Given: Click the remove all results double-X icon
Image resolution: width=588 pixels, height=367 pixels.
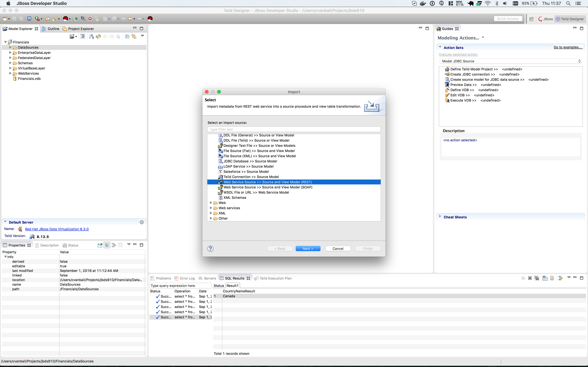Looking at the screenshot, I should (x=537, y=278).
